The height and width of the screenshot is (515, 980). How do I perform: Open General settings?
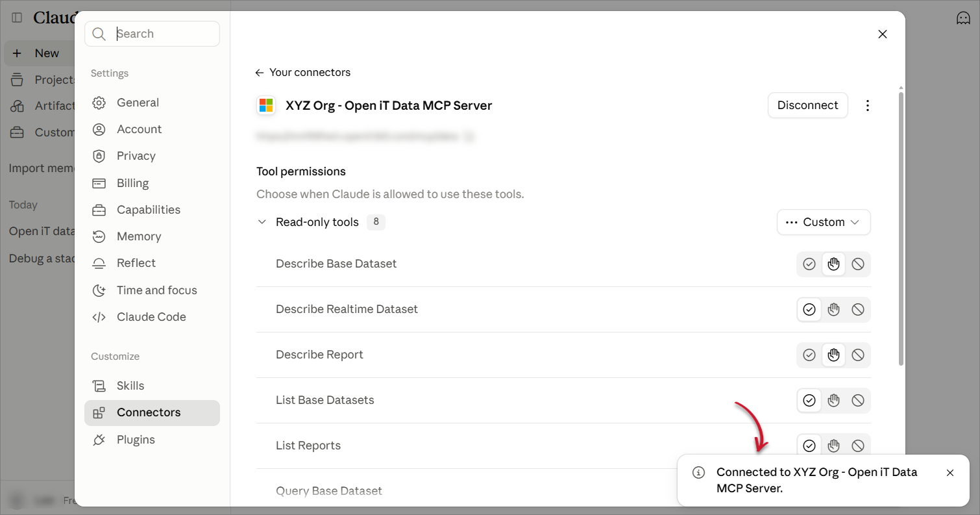click(x=152, y=103)
